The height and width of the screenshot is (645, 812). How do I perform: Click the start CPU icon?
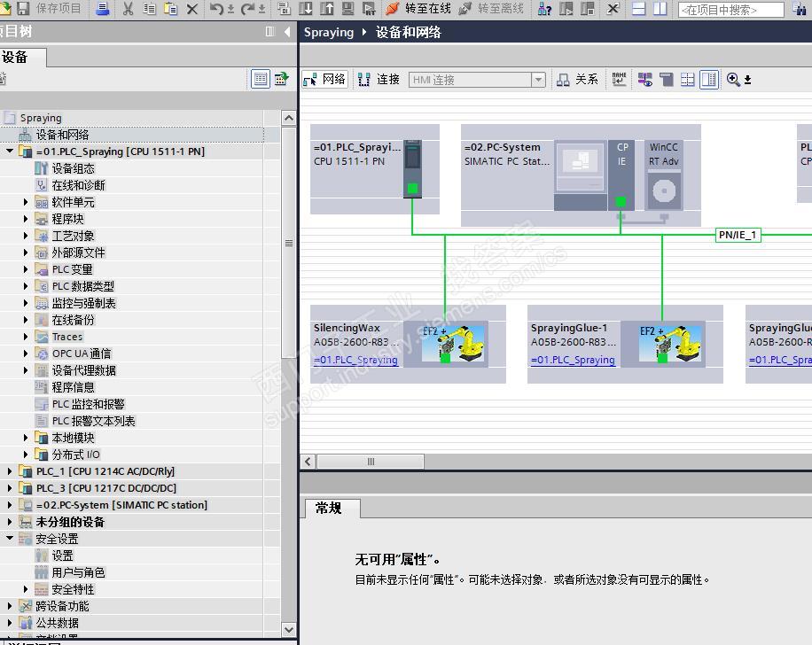click(566, 9)
